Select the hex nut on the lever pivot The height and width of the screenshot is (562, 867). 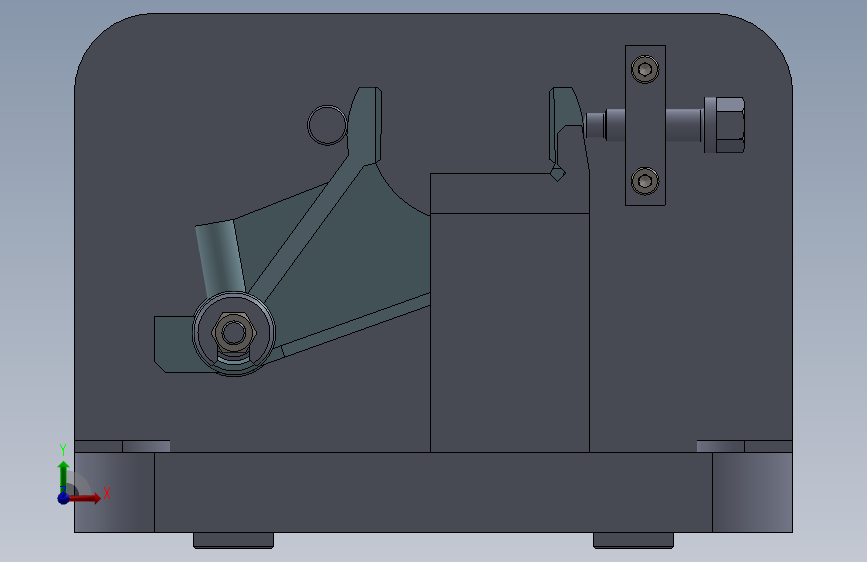pos(233,332)
